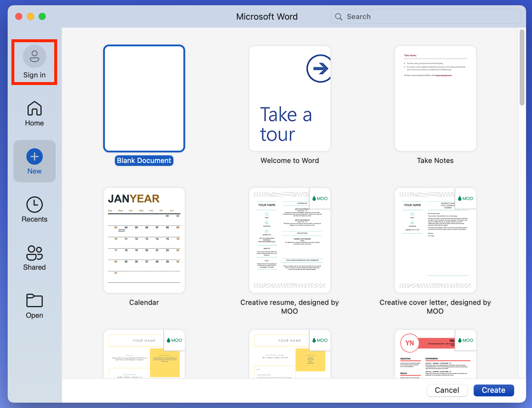Choose the Creative resume by MOO template
Viewport: 532px width, 408px height.
point(290,240)
